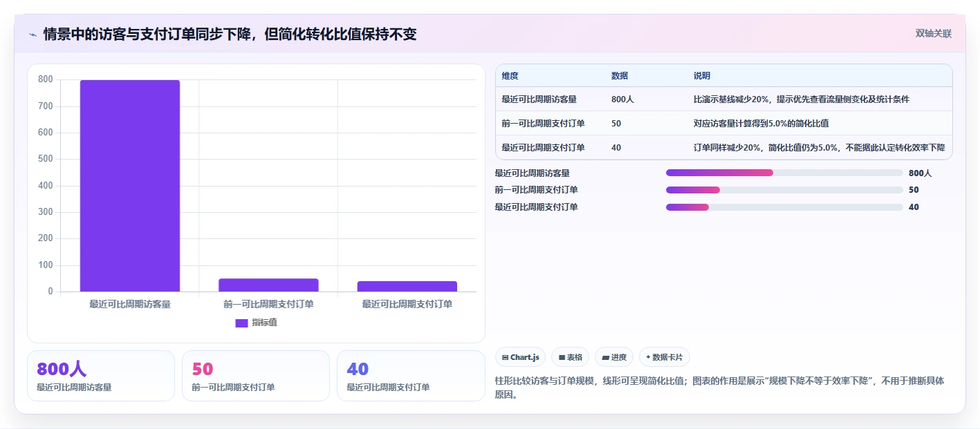This screenshot has height=429, width=980.
Task: Click x-axis label 最近可比周期支付订单
Action: [407, 304]
